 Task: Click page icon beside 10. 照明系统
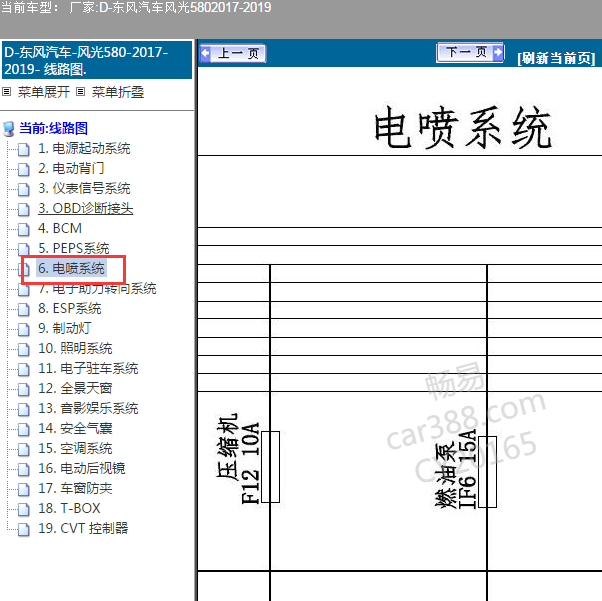[24, 349]
